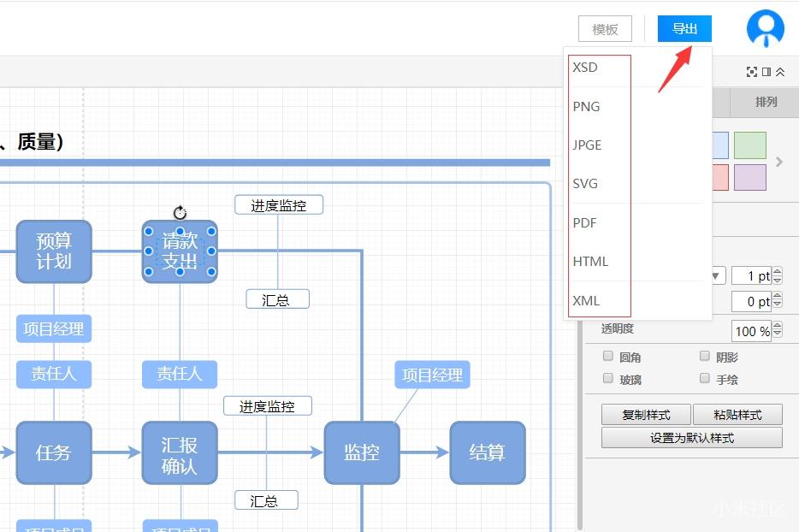Select the upper 汇总 label box

coord(277,299)
